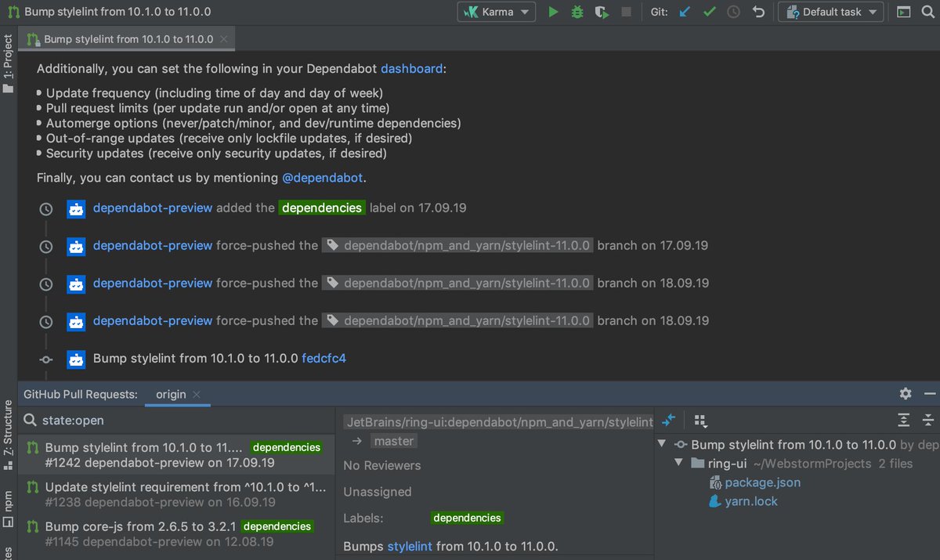Screen dimensions: 940x560
Task: Close the Bump stylelint editor tab
Action: (x=224, y=39)
